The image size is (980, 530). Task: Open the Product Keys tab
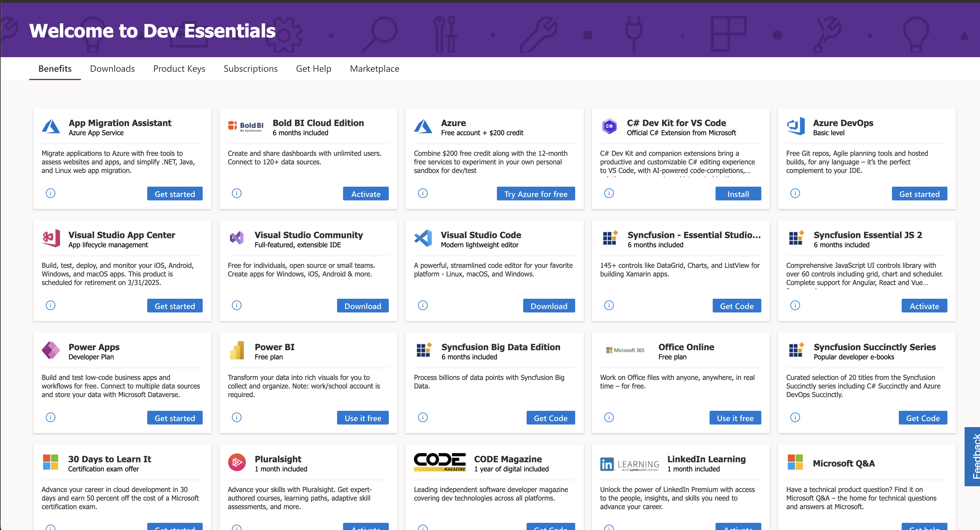coord(179,69)
